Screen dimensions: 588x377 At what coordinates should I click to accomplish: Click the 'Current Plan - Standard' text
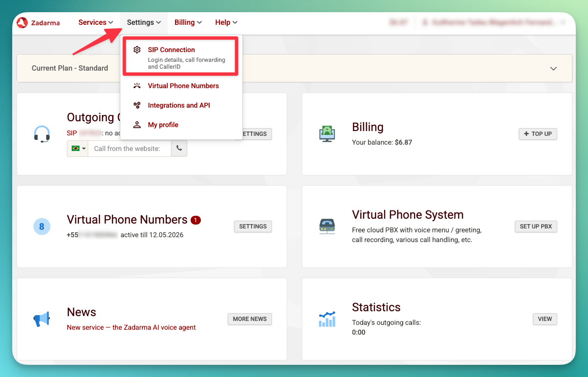70,68
